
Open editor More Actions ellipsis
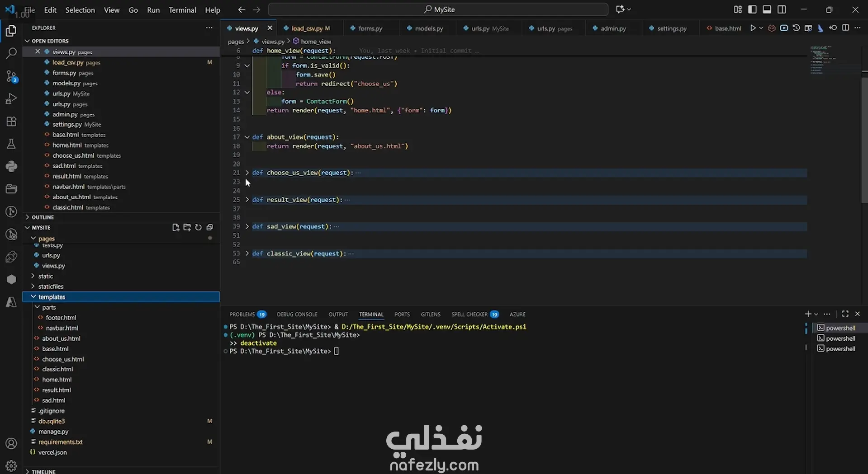tap(858, 28)
